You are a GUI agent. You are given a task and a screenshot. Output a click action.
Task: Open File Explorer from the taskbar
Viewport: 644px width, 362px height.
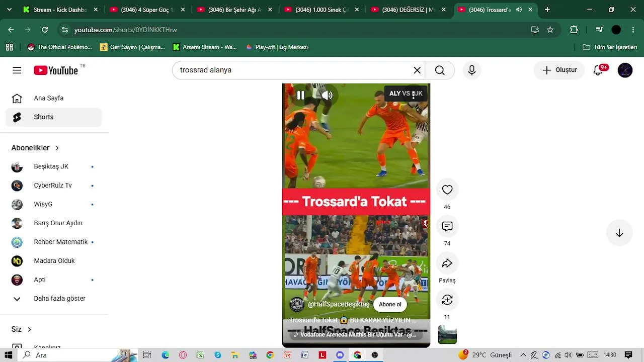[235, 355]
